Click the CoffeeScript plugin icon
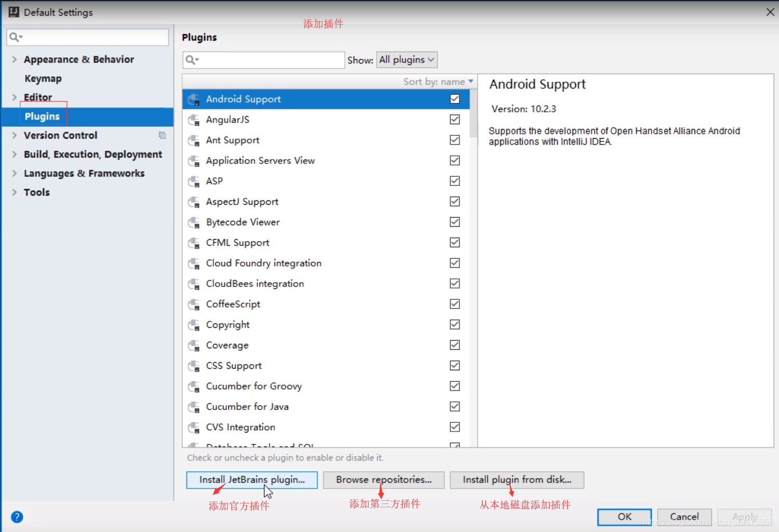 193,304
